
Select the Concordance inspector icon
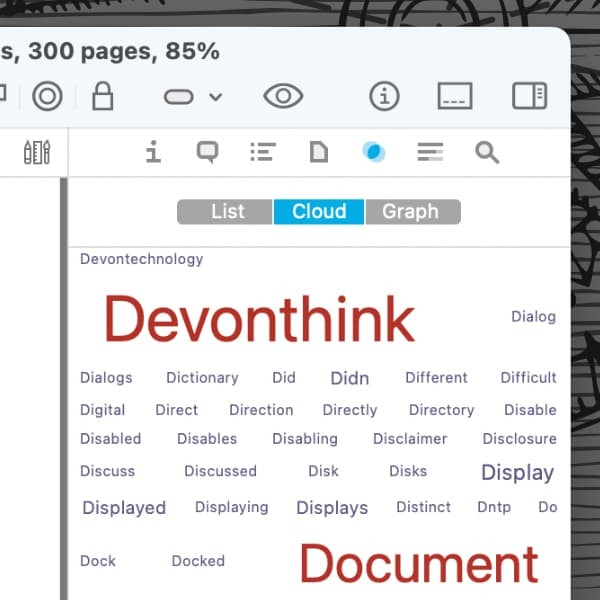[x=374, y=152]
